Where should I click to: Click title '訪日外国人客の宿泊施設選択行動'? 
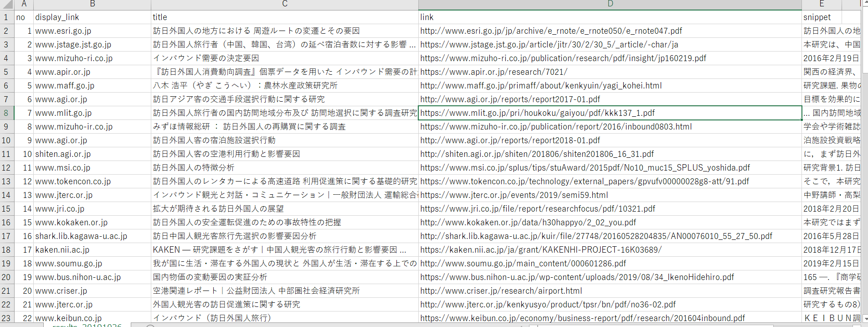click(x=285, y=140)
